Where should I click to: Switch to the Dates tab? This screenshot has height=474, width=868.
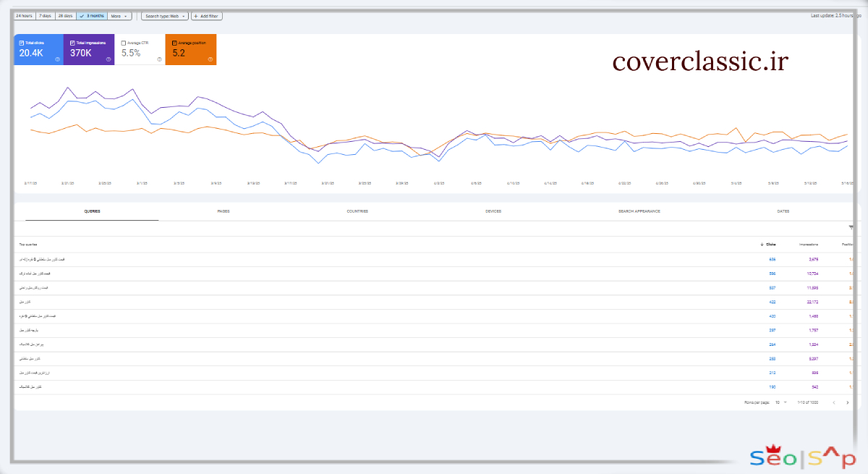click(783, 211)
